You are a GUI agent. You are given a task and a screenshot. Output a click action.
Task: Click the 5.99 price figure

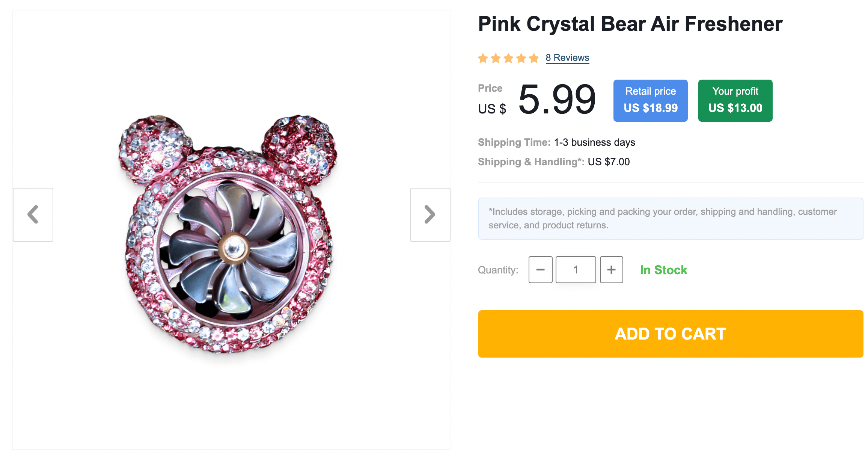click(557, 100)
